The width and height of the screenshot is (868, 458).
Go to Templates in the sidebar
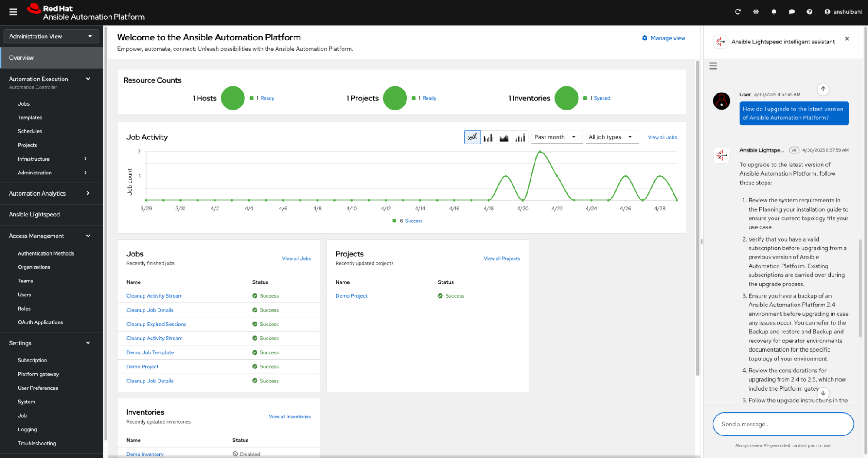point(30,118)
